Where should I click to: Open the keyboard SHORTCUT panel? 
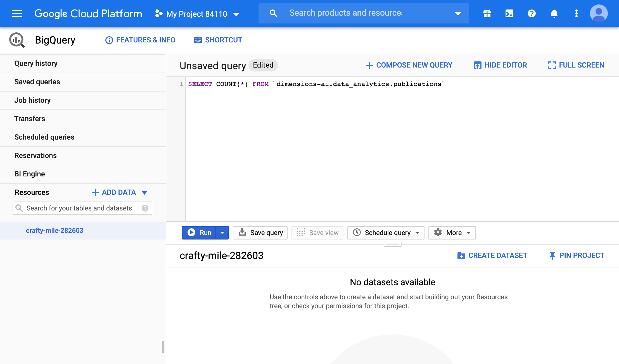[218, 40]
